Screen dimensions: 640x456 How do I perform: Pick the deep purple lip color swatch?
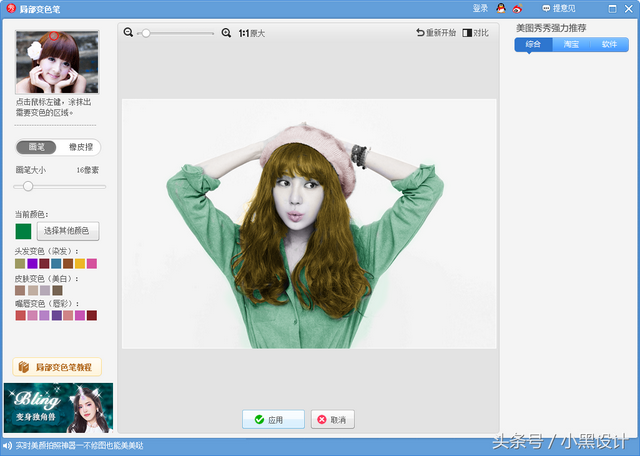click(57, 315)
